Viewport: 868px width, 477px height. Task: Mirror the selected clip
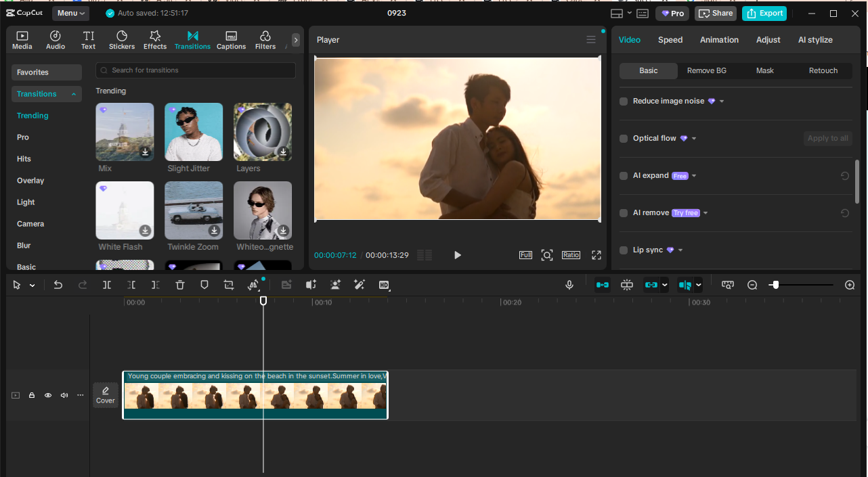[x=253, y=285]
